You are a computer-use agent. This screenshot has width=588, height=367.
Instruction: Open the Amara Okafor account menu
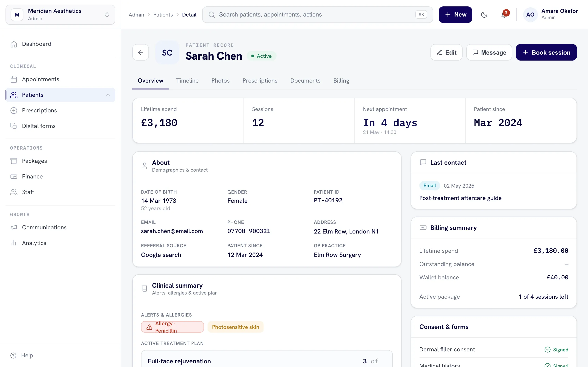550,14
